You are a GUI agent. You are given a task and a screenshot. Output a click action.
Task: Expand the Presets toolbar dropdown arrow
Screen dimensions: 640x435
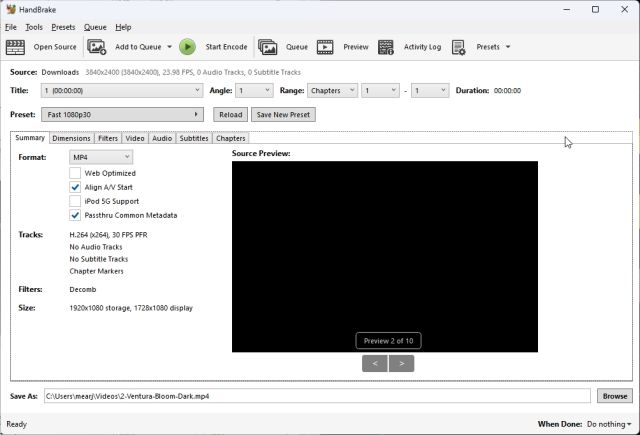click(508, 47)
